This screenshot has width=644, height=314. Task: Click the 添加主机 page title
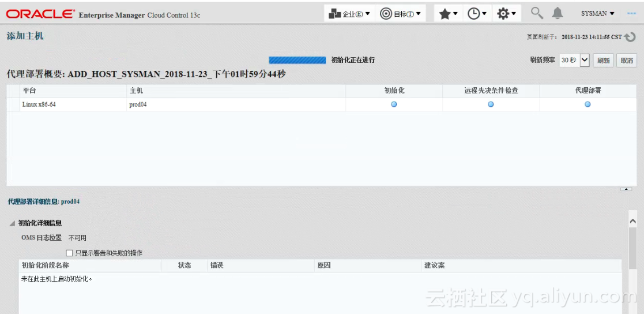25,36
